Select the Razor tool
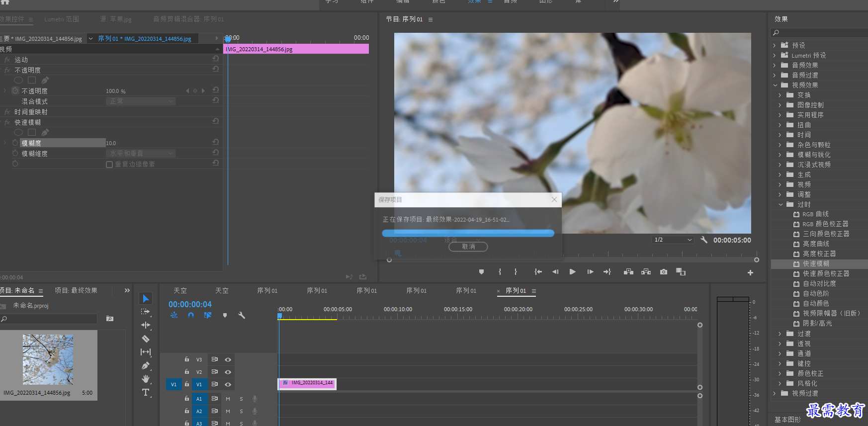 146,339
